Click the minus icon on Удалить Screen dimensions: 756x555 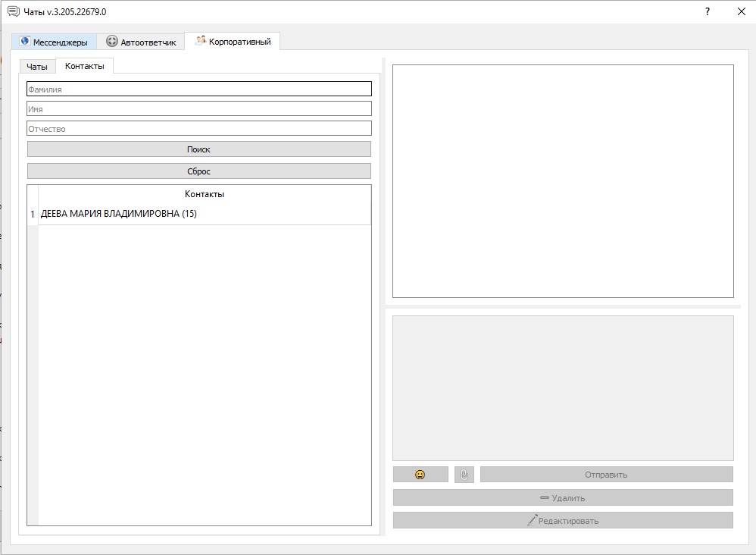(545, 497)
